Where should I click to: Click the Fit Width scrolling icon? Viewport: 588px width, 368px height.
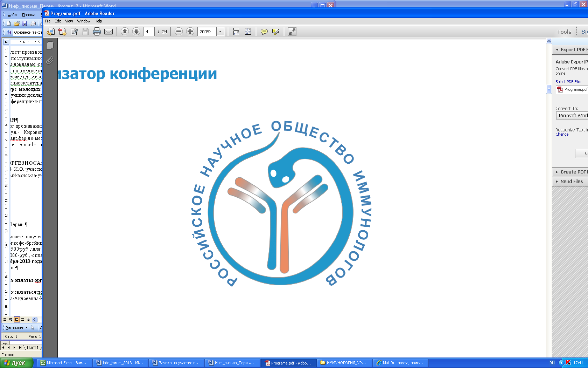coord(236,32)
